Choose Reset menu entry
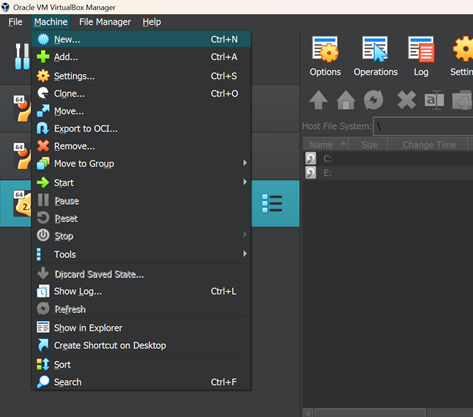 pos(141,218)
